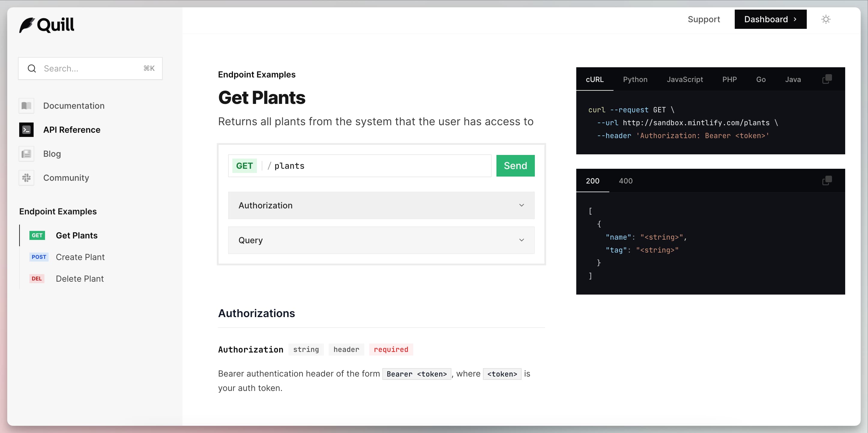Copy the cURL request code
The height and width of the screenshot is (433, 868).
coord(827,79)
